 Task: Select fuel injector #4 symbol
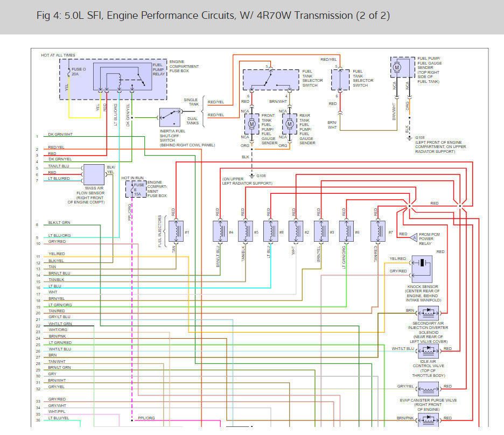tap(220, 231)
